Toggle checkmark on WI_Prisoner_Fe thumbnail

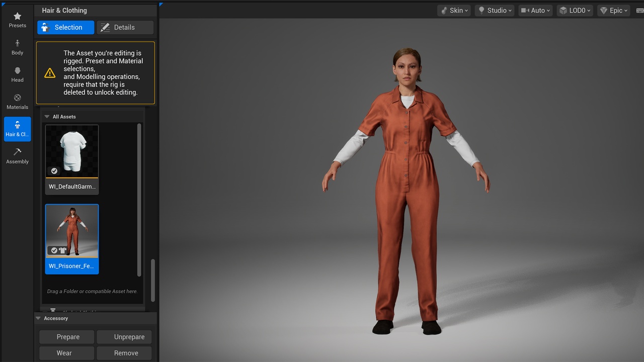(54, 250)
